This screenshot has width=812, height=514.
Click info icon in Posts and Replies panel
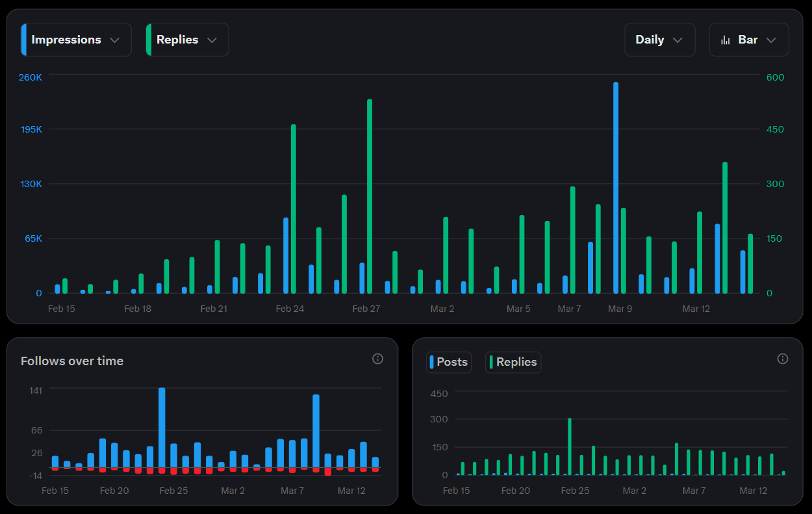pyautogui.click(x=783, y=359)
